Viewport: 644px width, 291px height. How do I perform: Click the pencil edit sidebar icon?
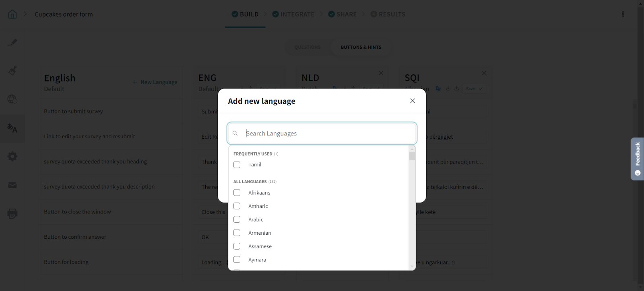coord(12,43)
